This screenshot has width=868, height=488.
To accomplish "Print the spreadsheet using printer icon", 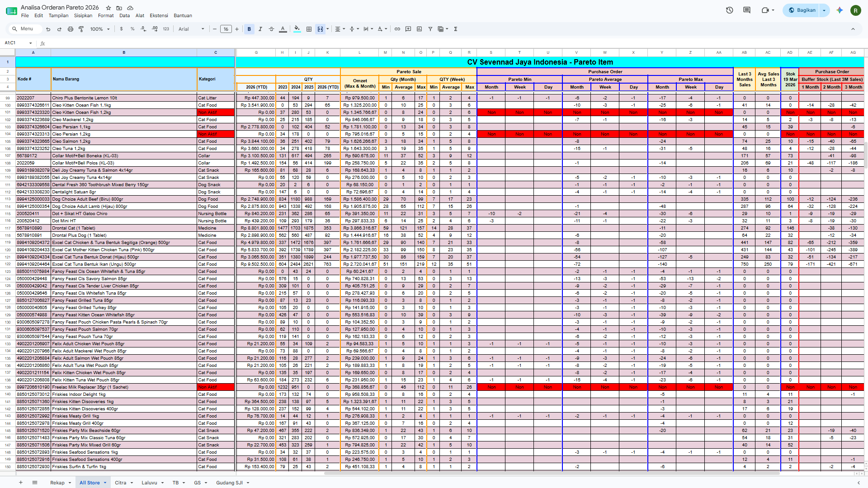I will 70,29.
